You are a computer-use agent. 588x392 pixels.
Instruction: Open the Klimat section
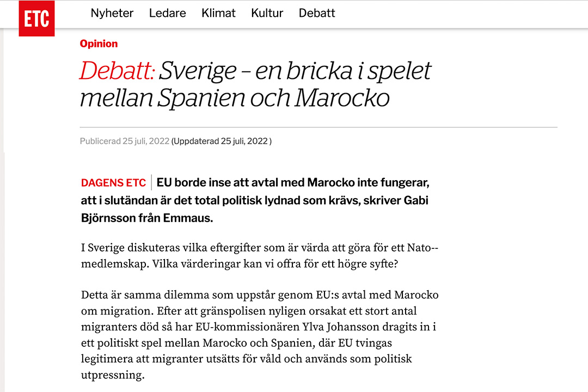pos(218,13)
